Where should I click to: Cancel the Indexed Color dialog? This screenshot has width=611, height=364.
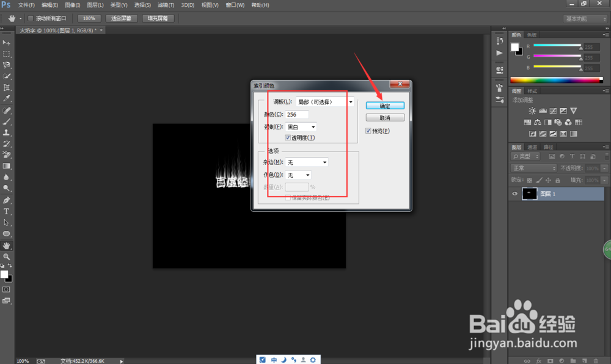[x=385, y=118]
